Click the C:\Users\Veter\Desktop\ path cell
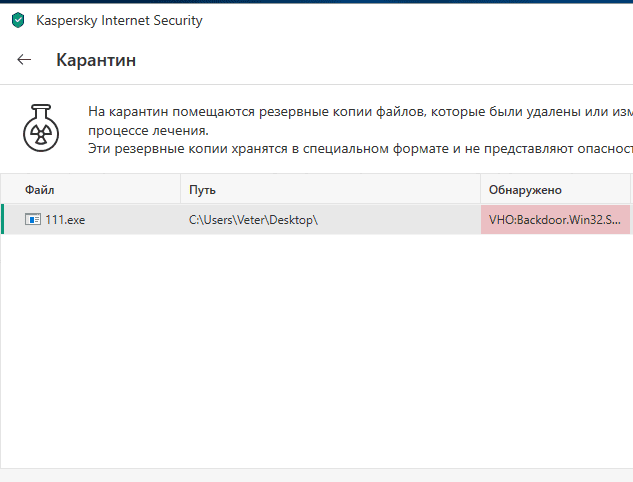The width and height of the screenshot is (633, 482). [253, 219]
